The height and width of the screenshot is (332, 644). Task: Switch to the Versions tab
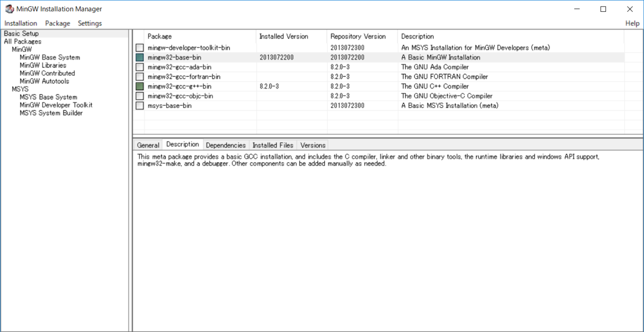313,145
